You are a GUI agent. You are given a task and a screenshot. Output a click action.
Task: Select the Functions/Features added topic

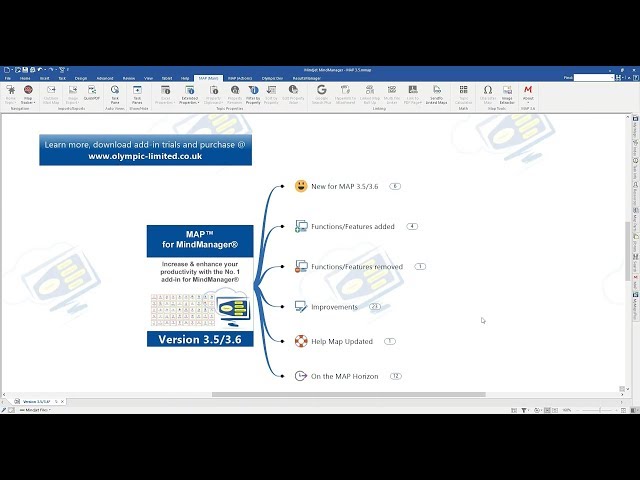353,226
